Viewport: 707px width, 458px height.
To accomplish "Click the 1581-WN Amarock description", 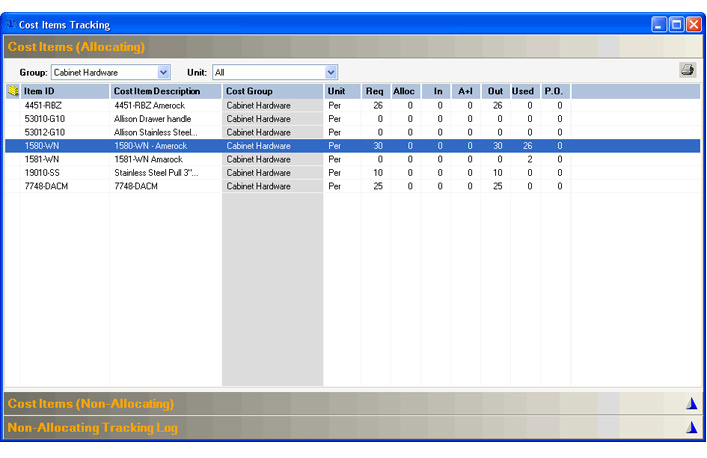I will pos(148,160).
